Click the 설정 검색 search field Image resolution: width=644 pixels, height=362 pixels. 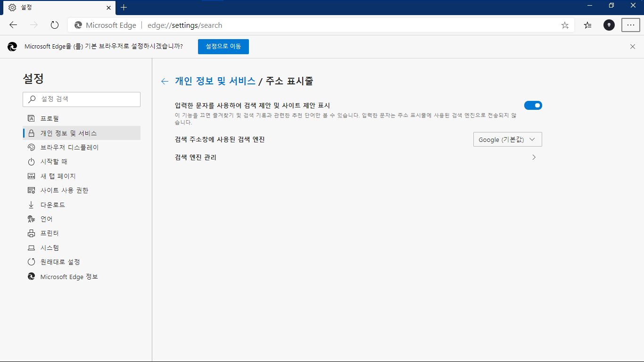(x=82, y=99)
